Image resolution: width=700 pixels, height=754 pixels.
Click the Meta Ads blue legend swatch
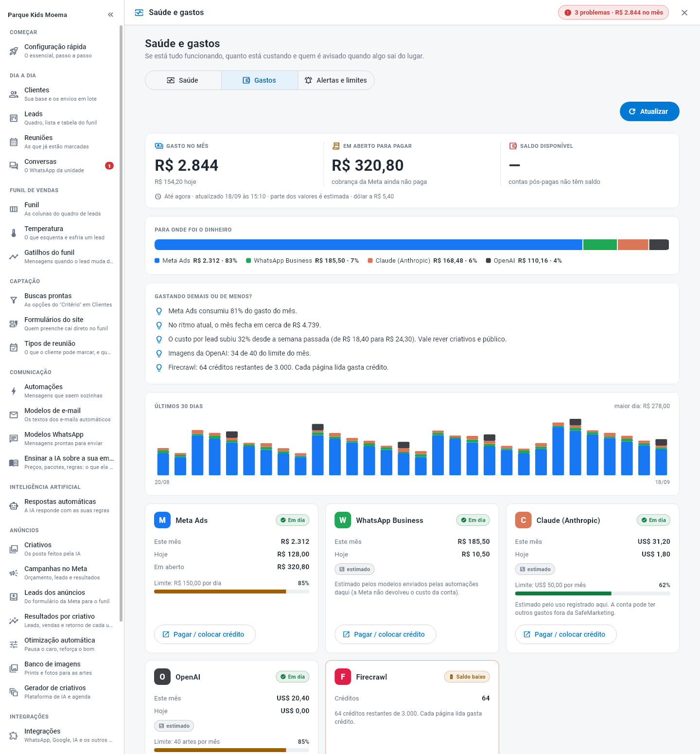pos(157,261)
